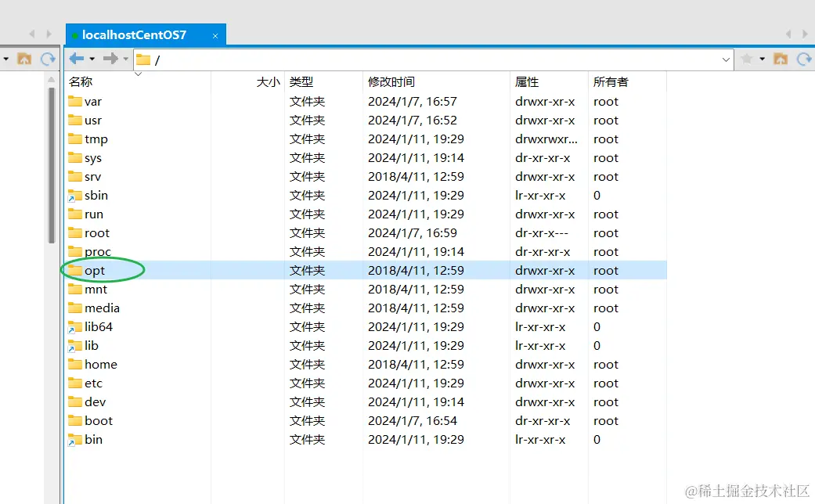Image resolution: width=815 pixels, height=504 pixels.
Task: Click the tab scroll right arrow at top right
Action: (x=805, y=34)
